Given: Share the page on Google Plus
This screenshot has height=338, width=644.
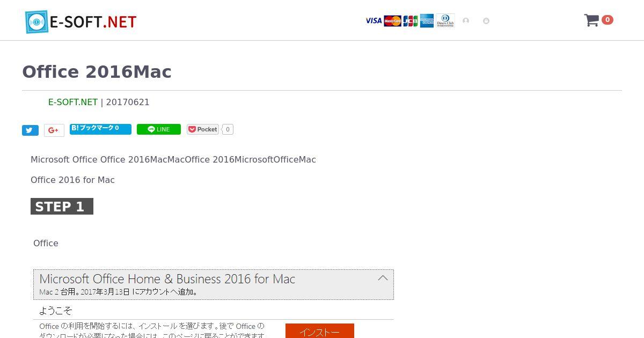Looking at the screenshot, I should click(54, 130).
